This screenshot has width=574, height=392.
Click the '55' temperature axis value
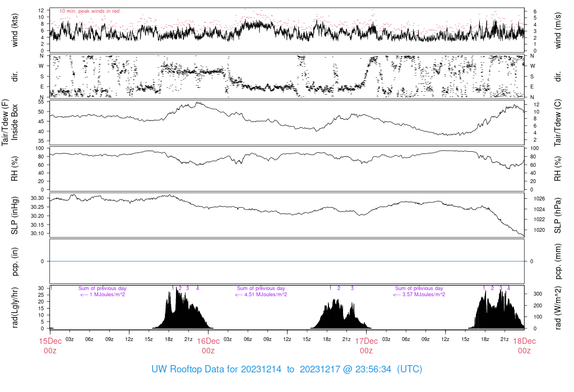[41, 102]
